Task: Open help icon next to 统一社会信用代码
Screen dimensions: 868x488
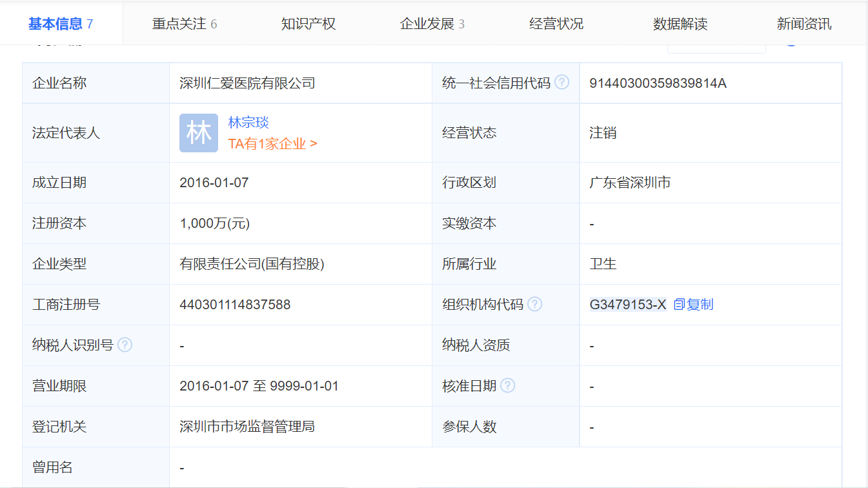Action: tap(561, 83)
